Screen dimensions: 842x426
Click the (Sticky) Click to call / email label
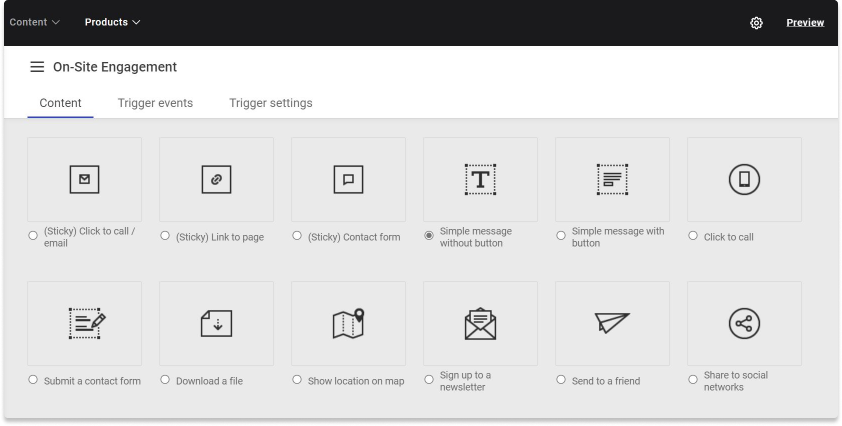point(90,237)
